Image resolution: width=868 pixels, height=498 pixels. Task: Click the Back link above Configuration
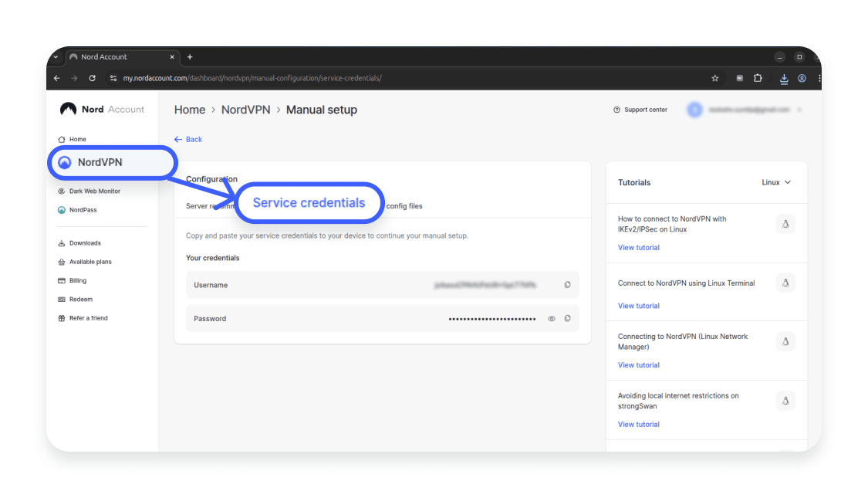click(187, 139)
